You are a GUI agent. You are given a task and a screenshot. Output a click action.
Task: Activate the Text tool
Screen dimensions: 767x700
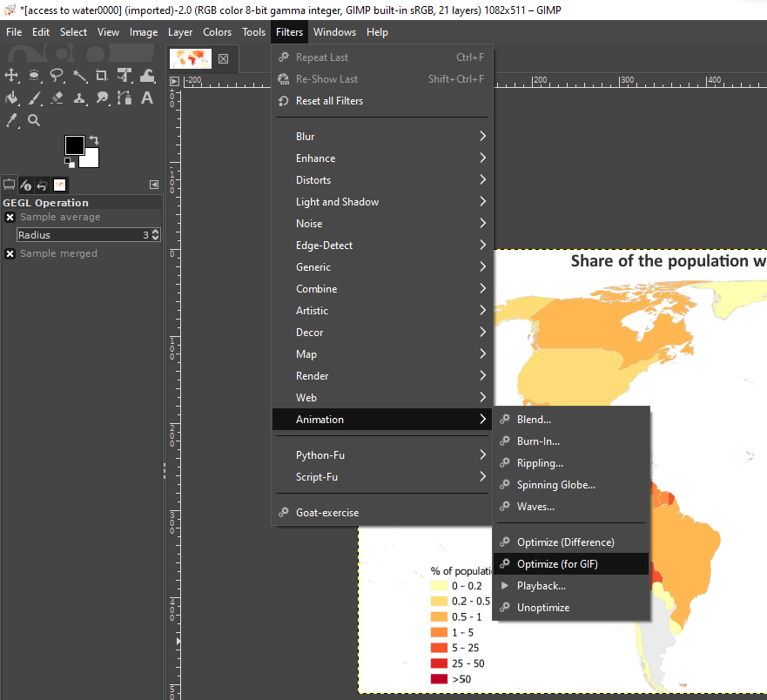(x=148, y=98)
